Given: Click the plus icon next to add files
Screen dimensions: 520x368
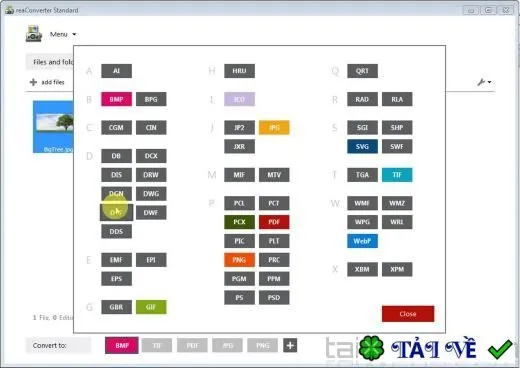Looking at the screenshot, I should click(x=33, y=82).
